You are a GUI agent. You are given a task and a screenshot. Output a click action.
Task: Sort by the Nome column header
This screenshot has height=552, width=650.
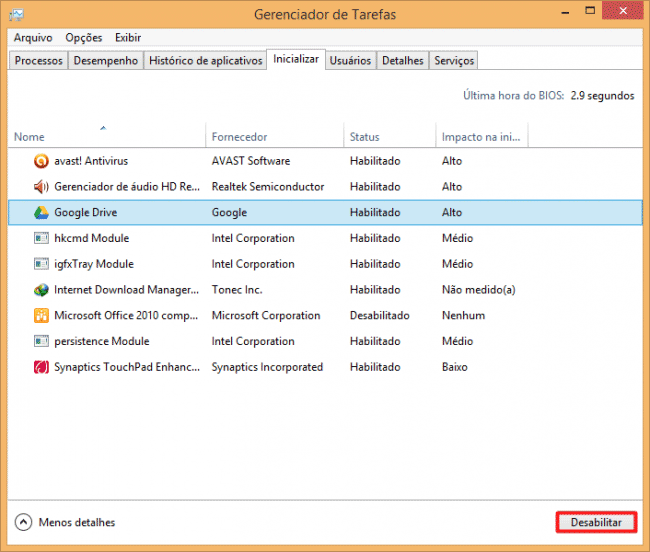30,137
